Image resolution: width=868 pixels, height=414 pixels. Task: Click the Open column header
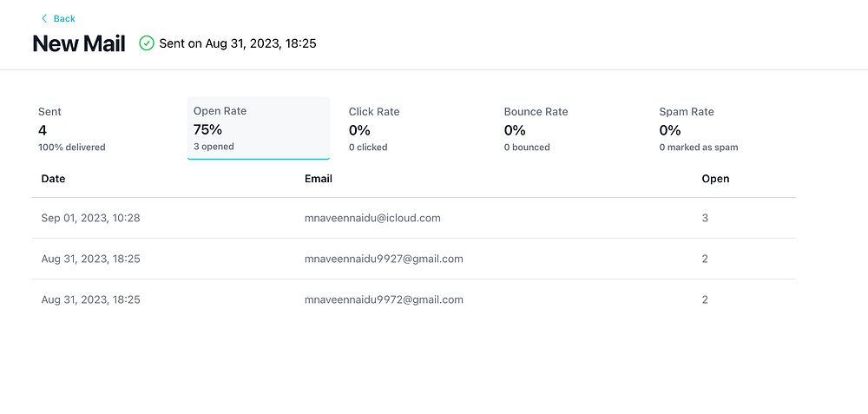715,179
